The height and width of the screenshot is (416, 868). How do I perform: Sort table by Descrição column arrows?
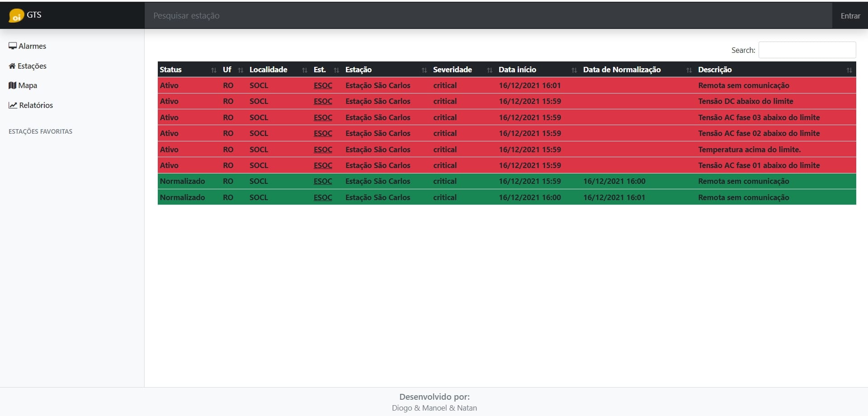849,70
